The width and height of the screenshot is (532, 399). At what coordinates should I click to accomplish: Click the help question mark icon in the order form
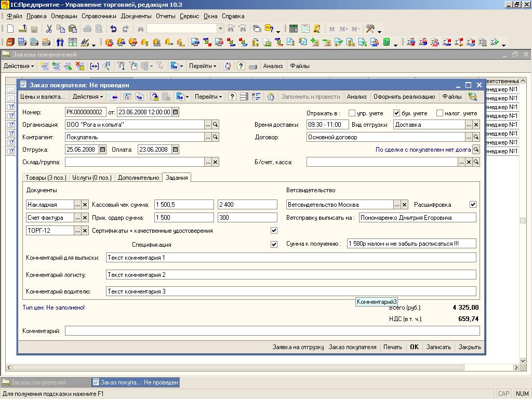point(232,97)
